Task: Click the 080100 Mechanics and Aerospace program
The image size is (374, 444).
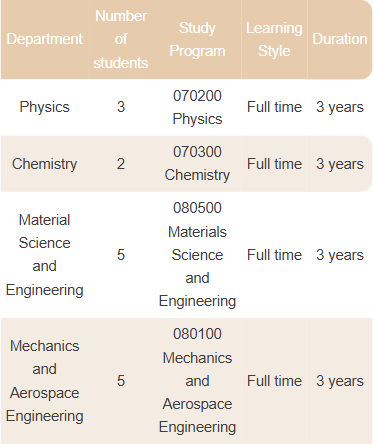Action: click(197, 381)
